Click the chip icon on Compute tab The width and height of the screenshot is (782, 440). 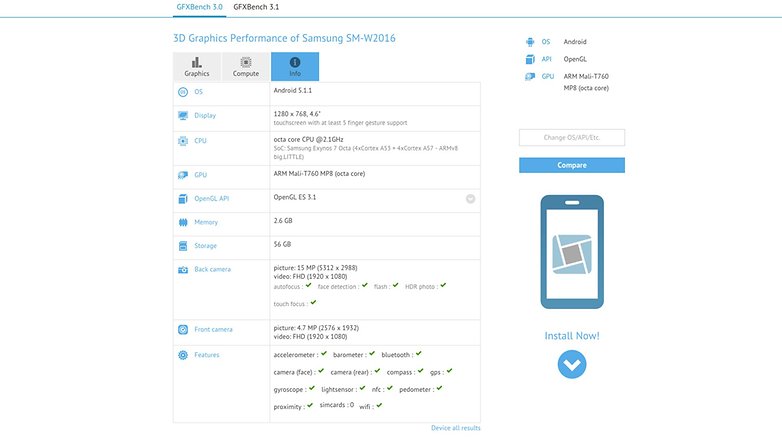pos(246,62)
